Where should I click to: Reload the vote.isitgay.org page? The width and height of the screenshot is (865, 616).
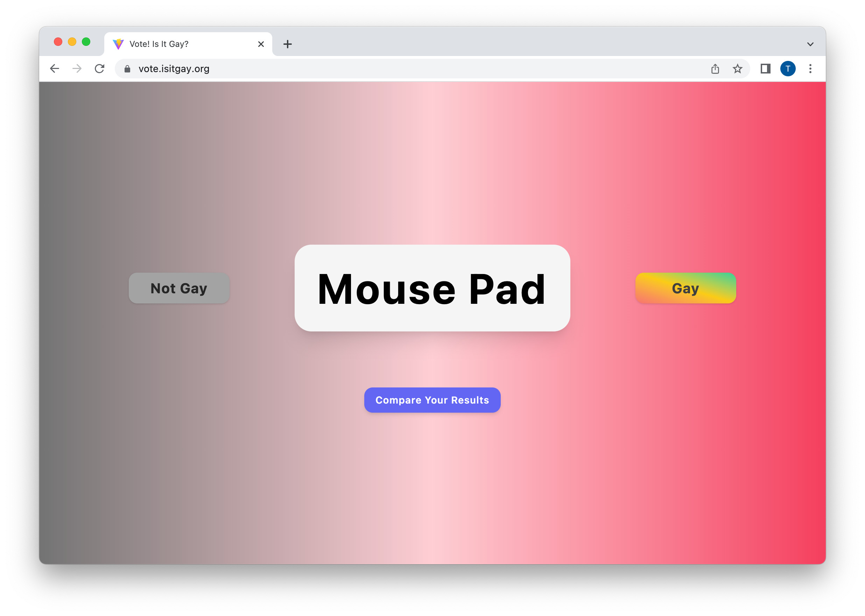point(99,69)
